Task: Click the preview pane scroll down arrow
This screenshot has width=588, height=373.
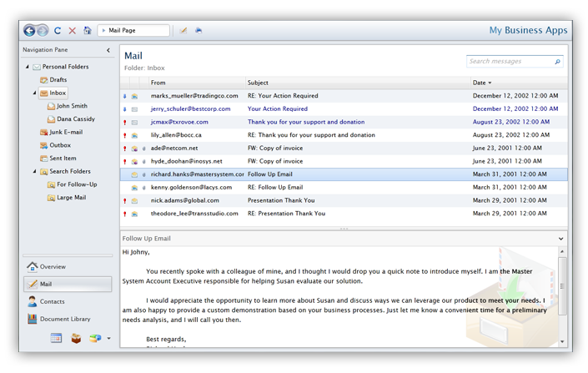Action: click(x=562, y=341)
